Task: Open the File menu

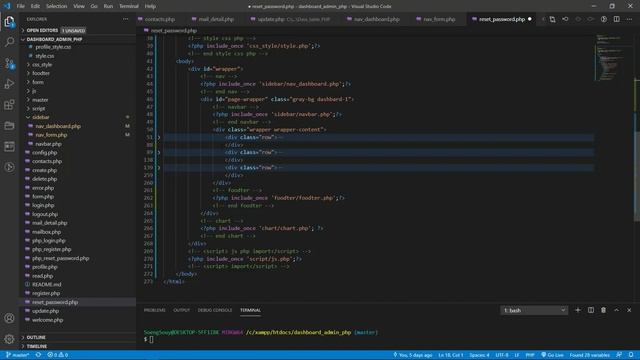Action: click(x=20, y=6)
